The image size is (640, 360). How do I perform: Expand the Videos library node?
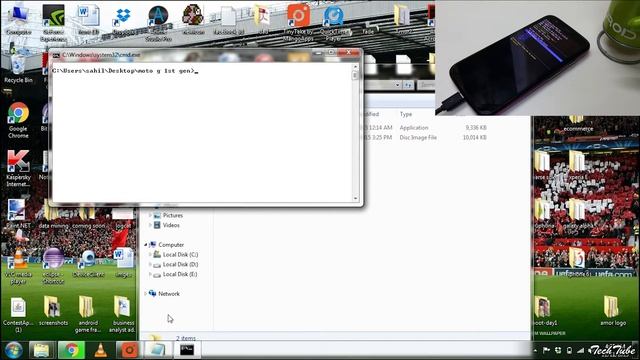click(x=151, y=225)
